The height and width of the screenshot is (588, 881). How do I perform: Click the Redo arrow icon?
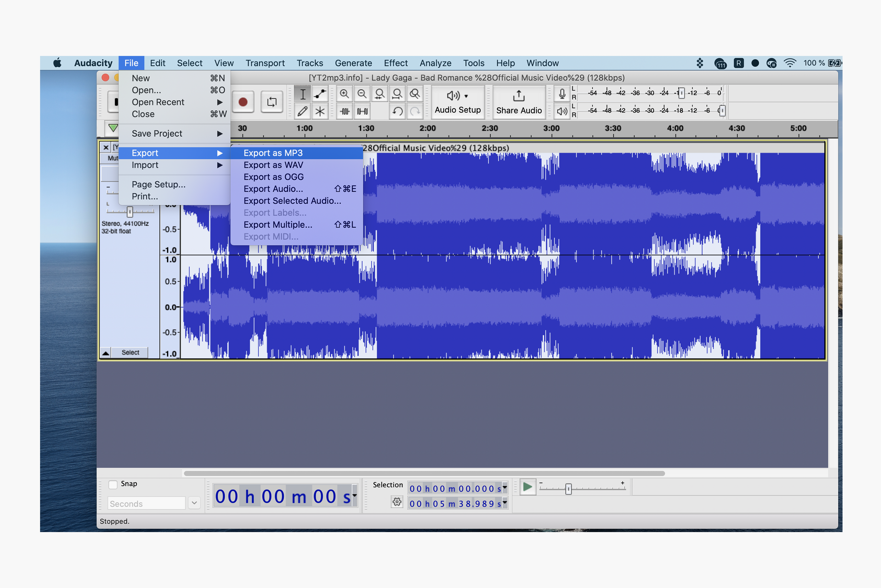[415, 111]
